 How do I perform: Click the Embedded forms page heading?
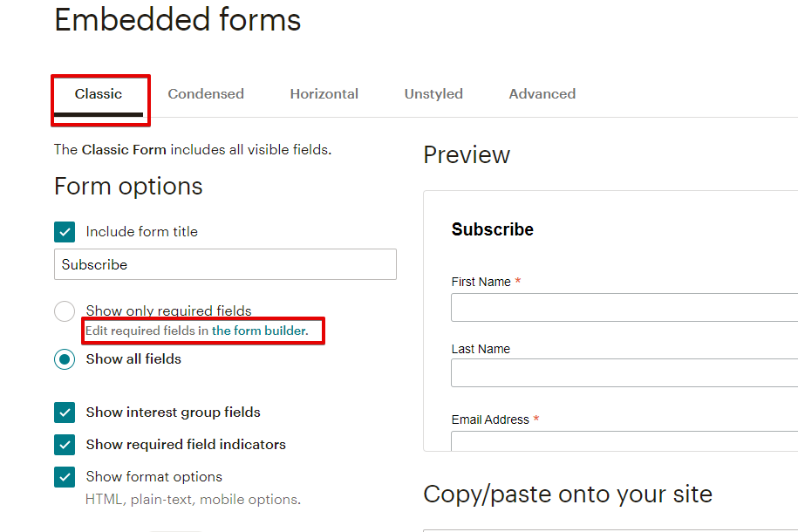[x=178, y=19]
